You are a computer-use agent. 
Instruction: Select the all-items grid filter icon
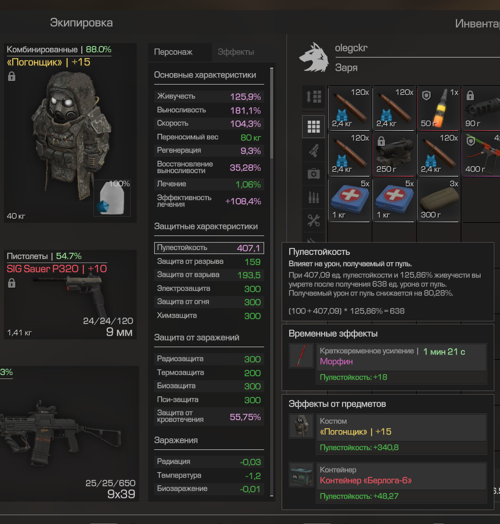coord(314,127)
